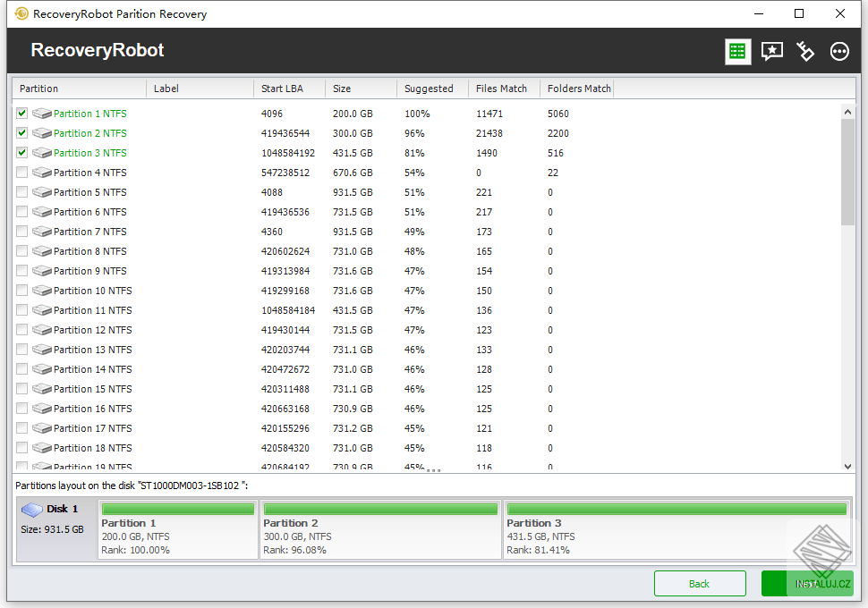
Task: Select the green partition list view icon
Action: (x=736, y=51)
